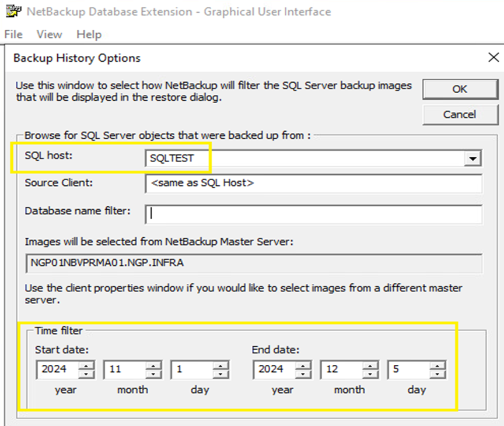Screen dimensions: 504x426
Task: Increase the start date day
Action: coord(221,365)
